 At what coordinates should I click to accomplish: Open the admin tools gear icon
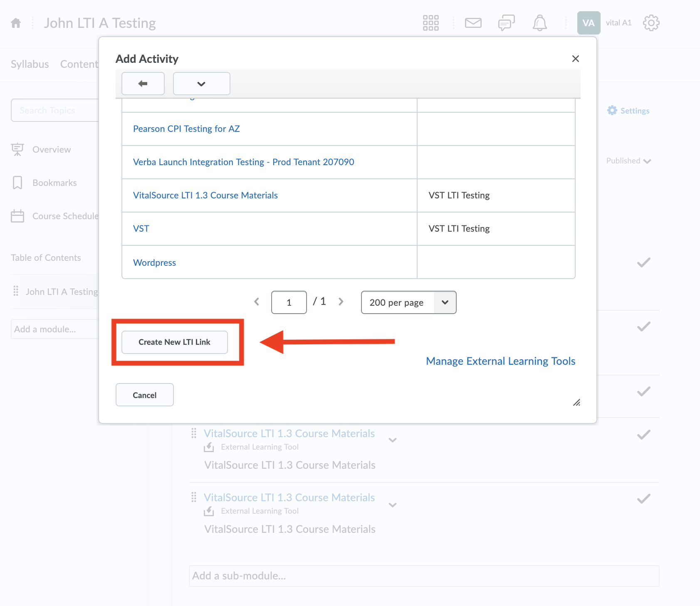[x=651, y=23]
